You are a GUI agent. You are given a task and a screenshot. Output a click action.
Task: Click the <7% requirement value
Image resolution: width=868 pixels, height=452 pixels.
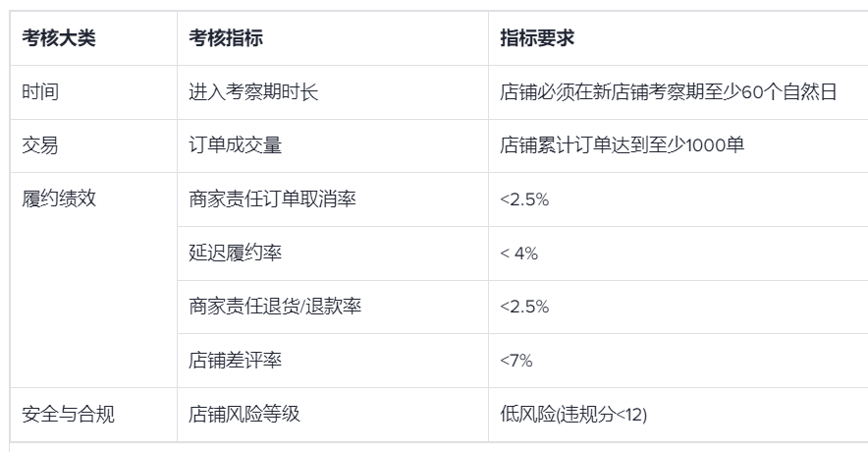click(515, 361)
